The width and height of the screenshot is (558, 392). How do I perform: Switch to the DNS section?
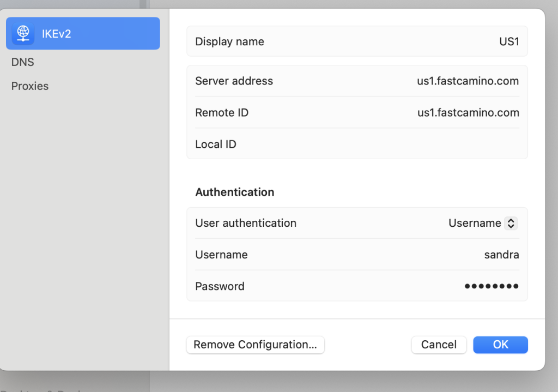click(23, 62)
